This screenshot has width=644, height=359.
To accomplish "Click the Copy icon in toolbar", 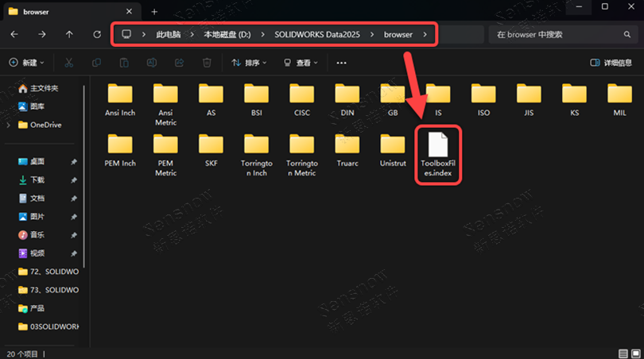I will [97, 63].
